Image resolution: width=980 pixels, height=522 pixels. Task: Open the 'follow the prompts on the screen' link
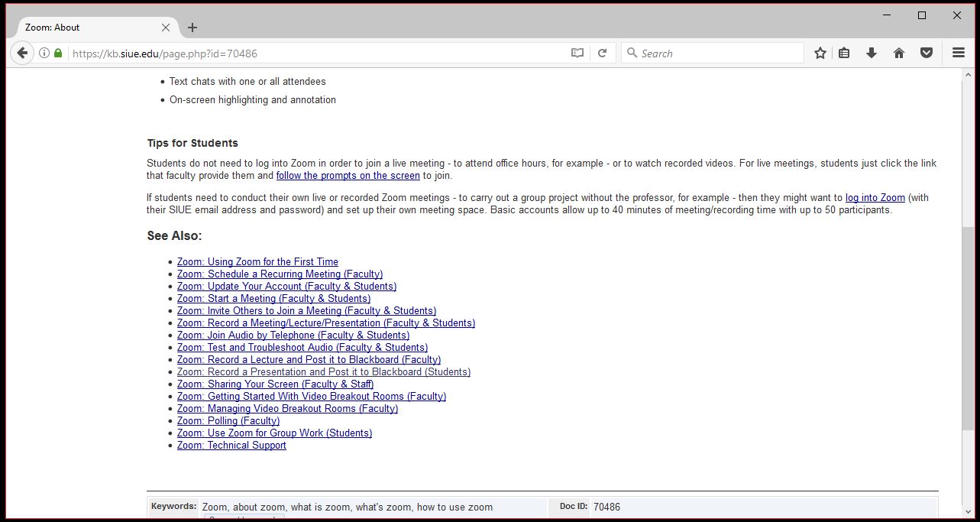(x=348, y=176)
